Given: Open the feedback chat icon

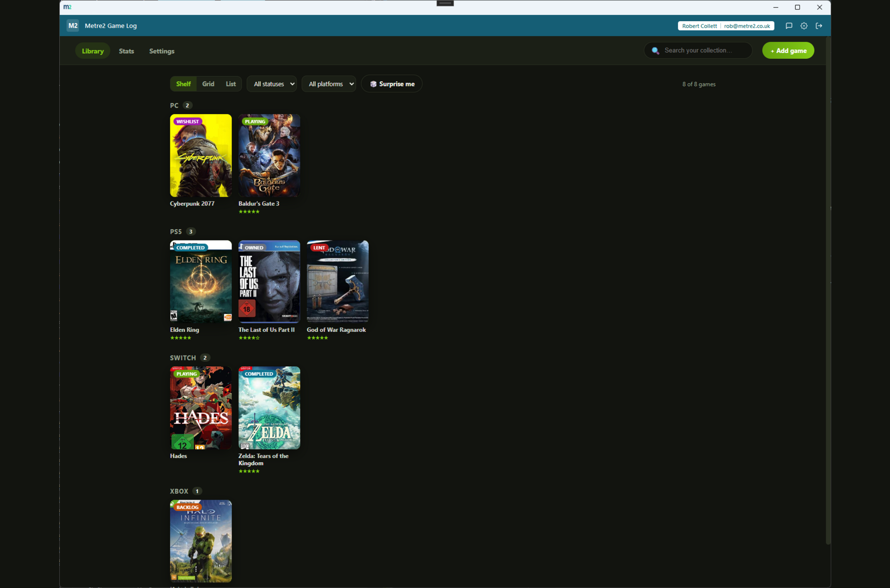Looking at the screenshot, I should 789,26.
